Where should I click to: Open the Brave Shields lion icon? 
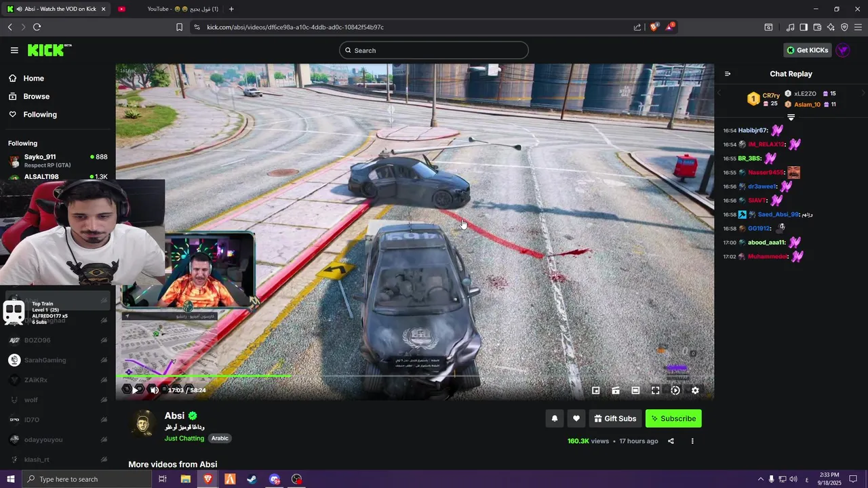point(654,27)
